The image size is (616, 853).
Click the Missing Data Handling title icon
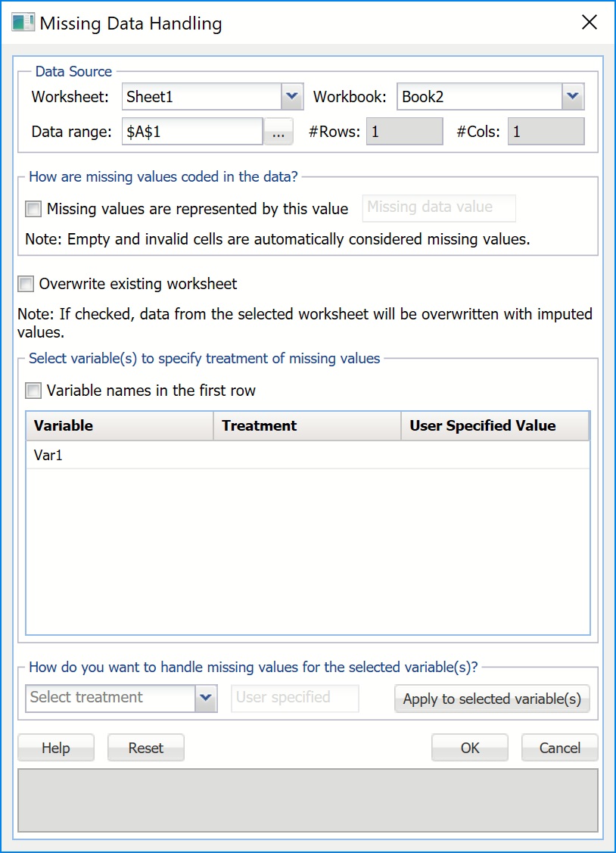point(23,22)
